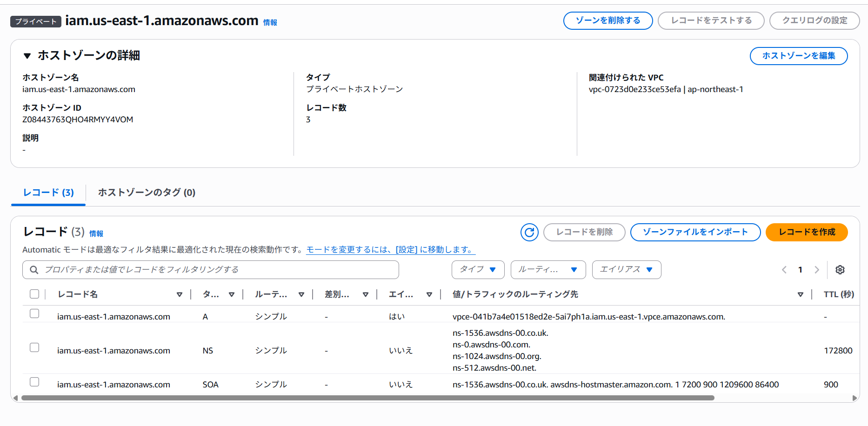Screen dimensions: 868x426
Task: Go to next page arrow
Action: [x=816, y=270]
